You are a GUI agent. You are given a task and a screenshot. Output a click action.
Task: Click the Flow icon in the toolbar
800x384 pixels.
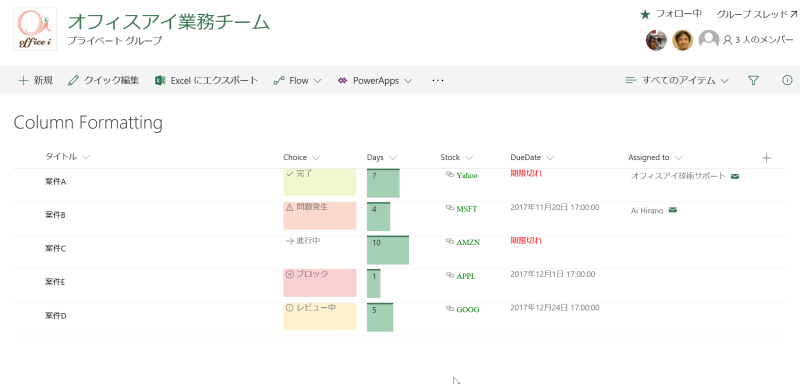[x=279, y=81]
